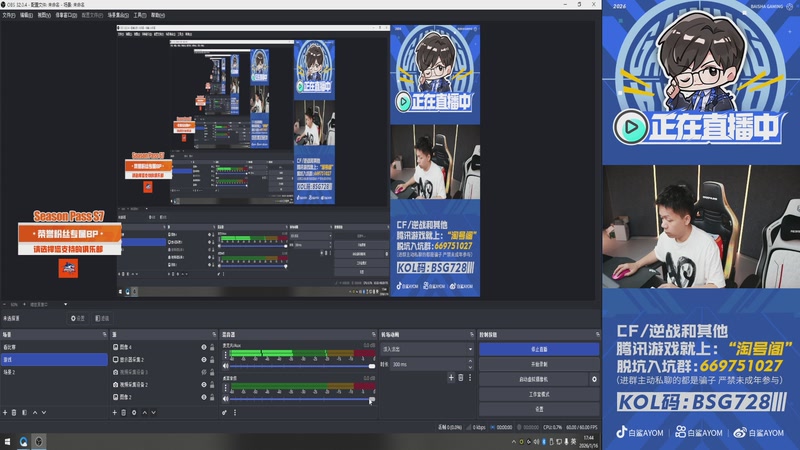The image size is (800, 450).
Task: Open transition properties three-dot menu
Action: pyautogui.click(x=470, y=378)
